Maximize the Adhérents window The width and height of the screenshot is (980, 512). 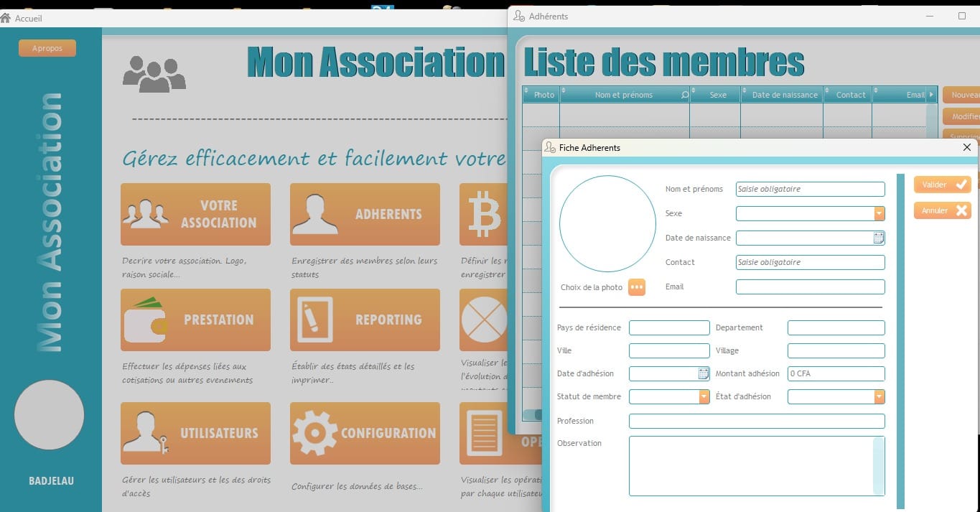coord(962,16)
